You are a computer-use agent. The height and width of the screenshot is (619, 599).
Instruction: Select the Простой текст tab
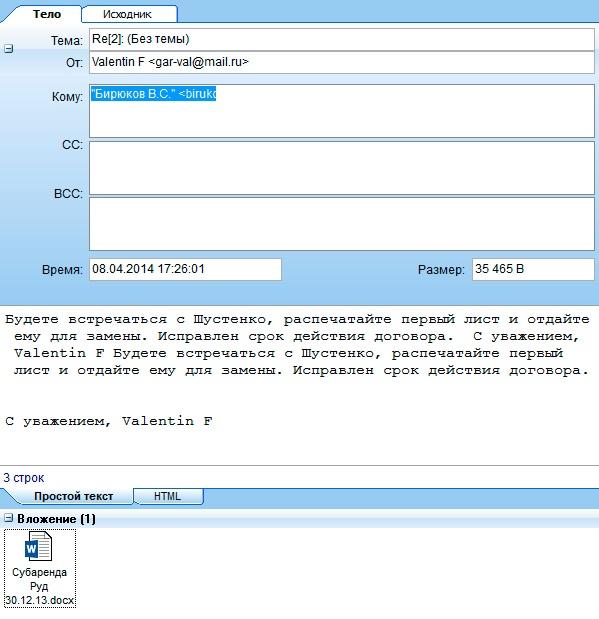pyautogui.click(x=73, y=496)
